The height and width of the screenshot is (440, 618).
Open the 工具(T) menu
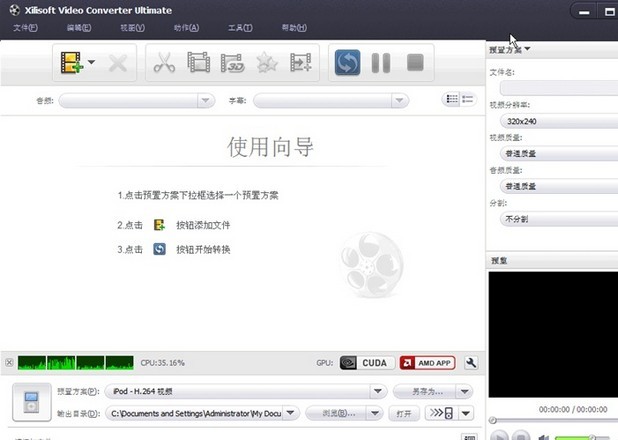(x=240, y=28)
